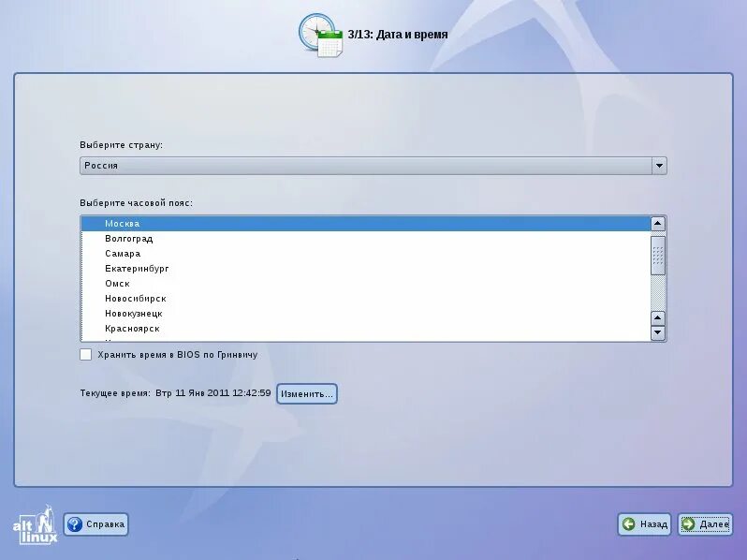Click top up arrow of timezone scrollbar
This screenshot has width=747, height=560.
(658, 224)
